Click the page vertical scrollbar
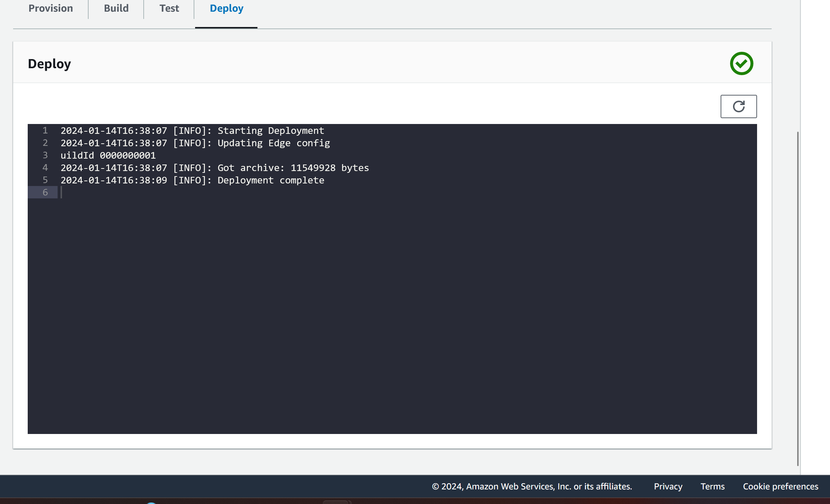The height and width of the screenshot is (504, 830). pos(798,298)
